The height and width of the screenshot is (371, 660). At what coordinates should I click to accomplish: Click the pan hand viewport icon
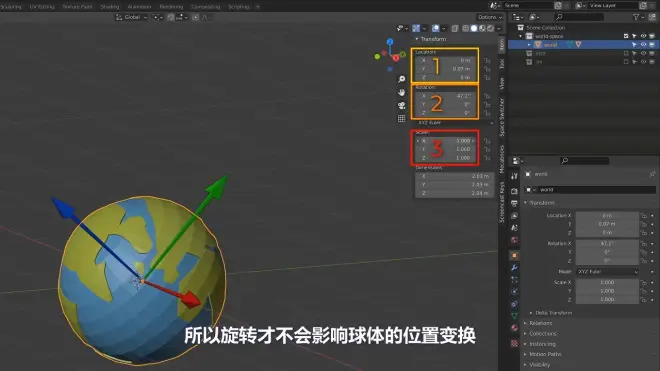(402, 92)
